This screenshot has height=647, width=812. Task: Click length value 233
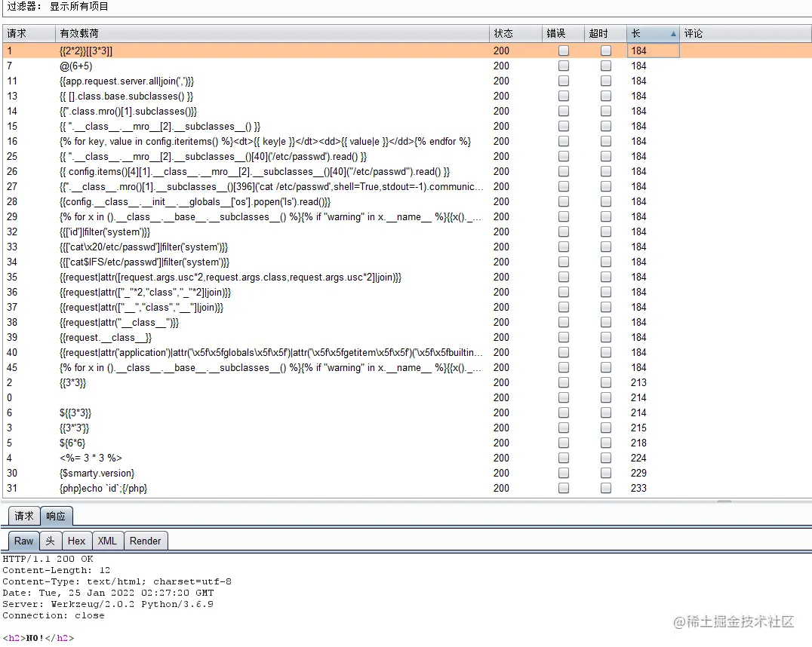pyautogui.click(x=638, y=488)
